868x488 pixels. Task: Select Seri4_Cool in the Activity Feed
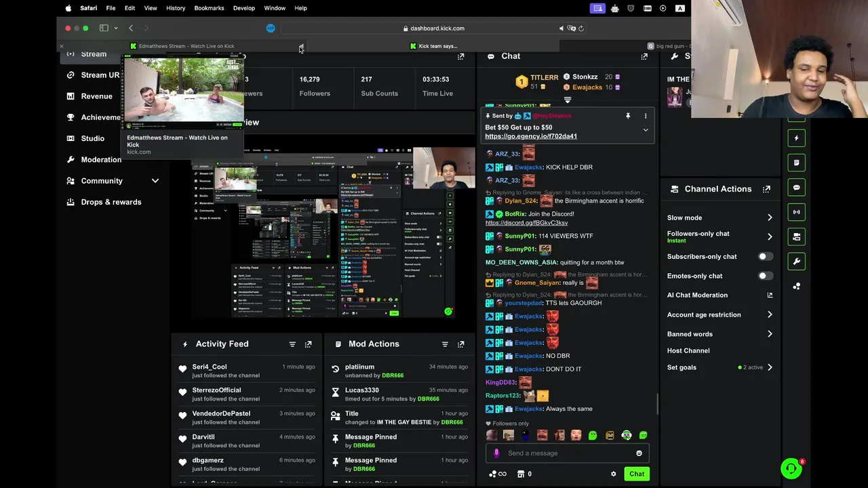(x=210, y=367)
